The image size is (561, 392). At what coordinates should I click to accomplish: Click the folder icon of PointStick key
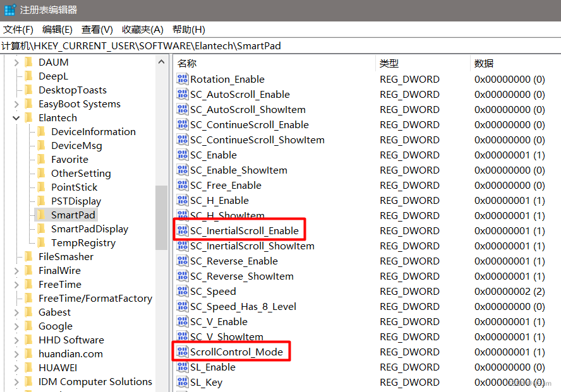[x=41, y=187]
